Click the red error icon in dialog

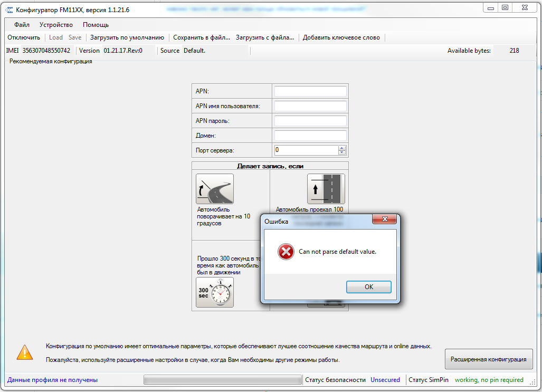[286, 252]
